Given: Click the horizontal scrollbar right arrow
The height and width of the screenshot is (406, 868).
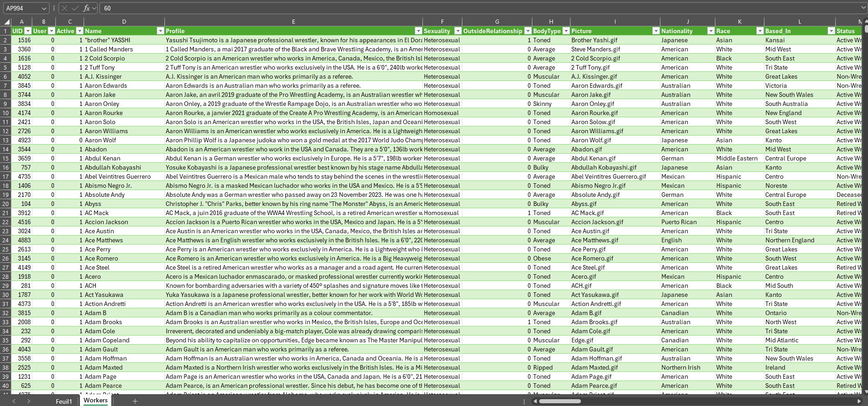Looking at the screenshot, I should [859, 401].
